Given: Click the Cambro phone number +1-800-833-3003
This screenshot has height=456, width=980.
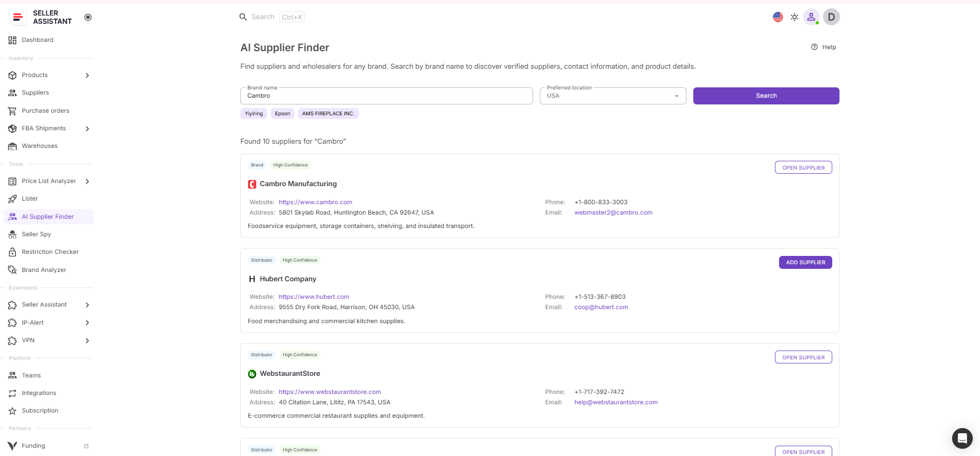Looking at the screenshot, I should pos(601,202).
